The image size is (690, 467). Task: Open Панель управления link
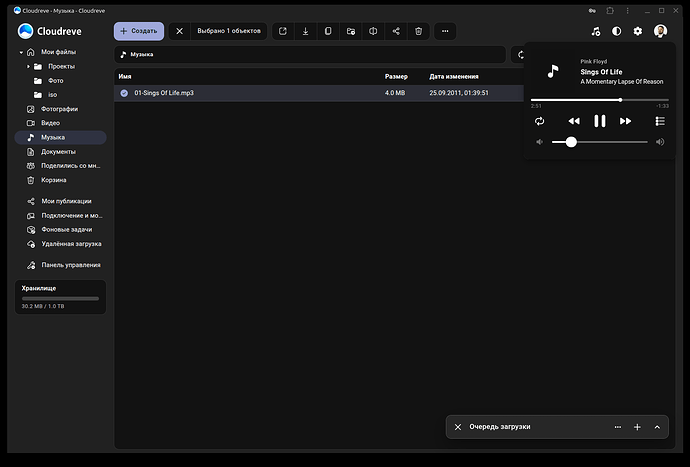point(70,265)
